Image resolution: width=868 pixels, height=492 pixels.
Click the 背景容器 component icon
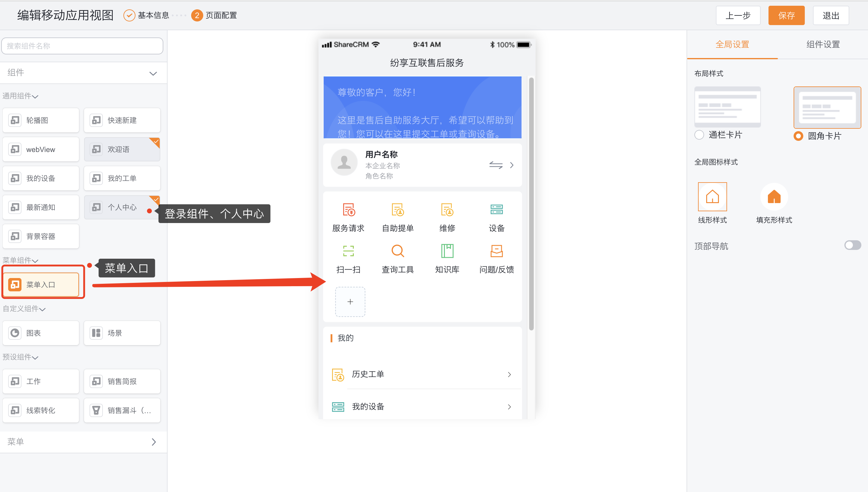tap(15, 236)
